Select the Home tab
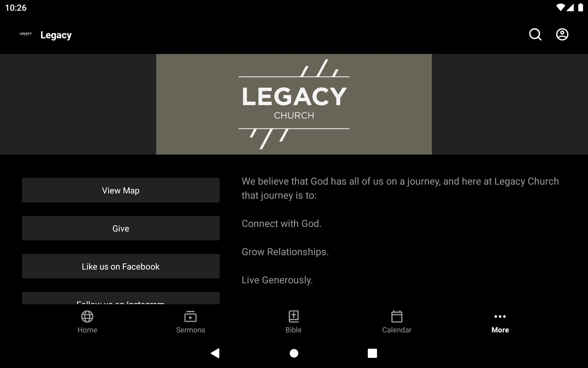The height and width of the screenshot is (368, 588). coord(87,321)
